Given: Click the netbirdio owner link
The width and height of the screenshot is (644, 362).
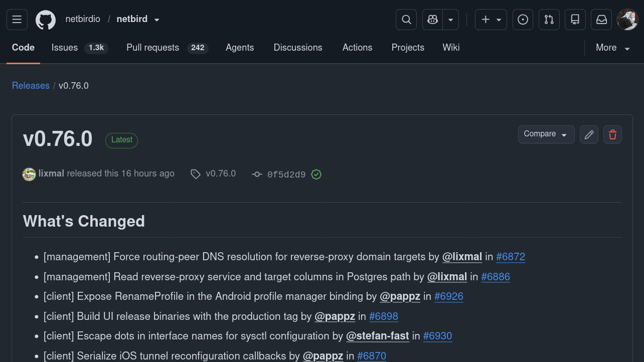Looking at the screenshot, I should coord(83,19).
